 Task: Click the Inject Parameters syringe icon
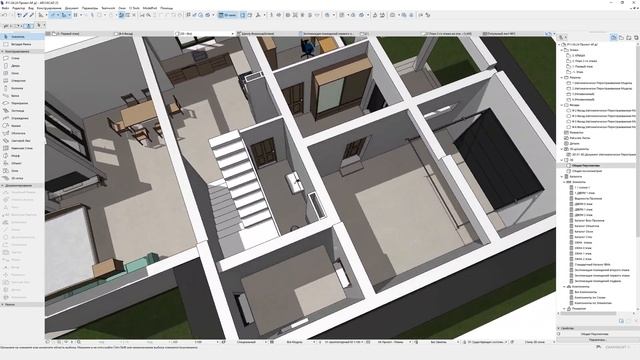point(31,15)
